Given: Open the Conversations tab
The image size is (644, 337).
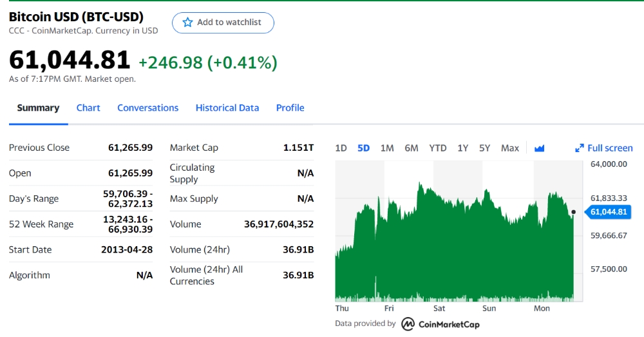Looking at the screenshot, I should [148, 108].
